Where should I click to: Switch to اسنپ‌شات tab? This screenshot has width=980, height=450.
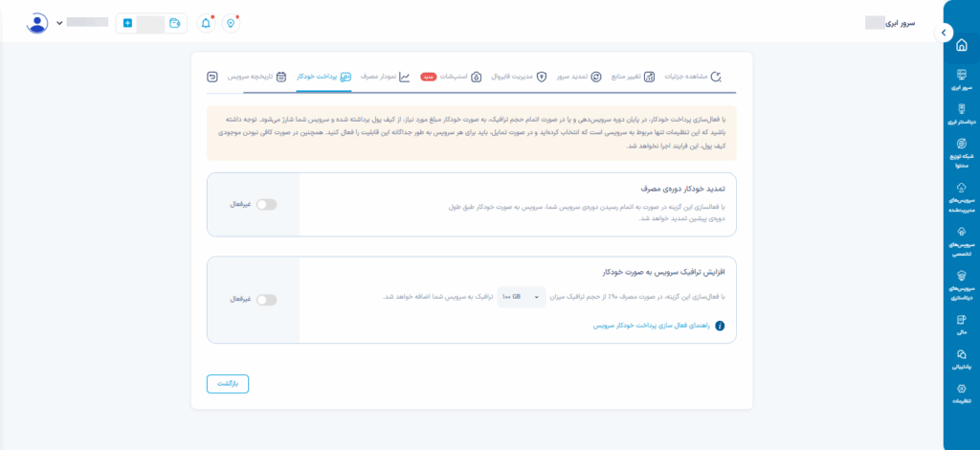458,77
